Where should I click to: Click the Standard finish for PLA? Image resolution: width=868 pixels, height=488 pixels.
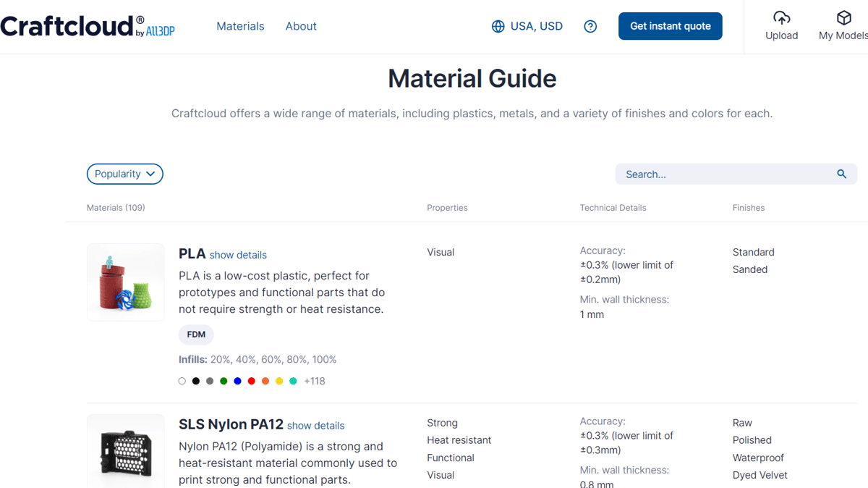(x=753, y=252)
